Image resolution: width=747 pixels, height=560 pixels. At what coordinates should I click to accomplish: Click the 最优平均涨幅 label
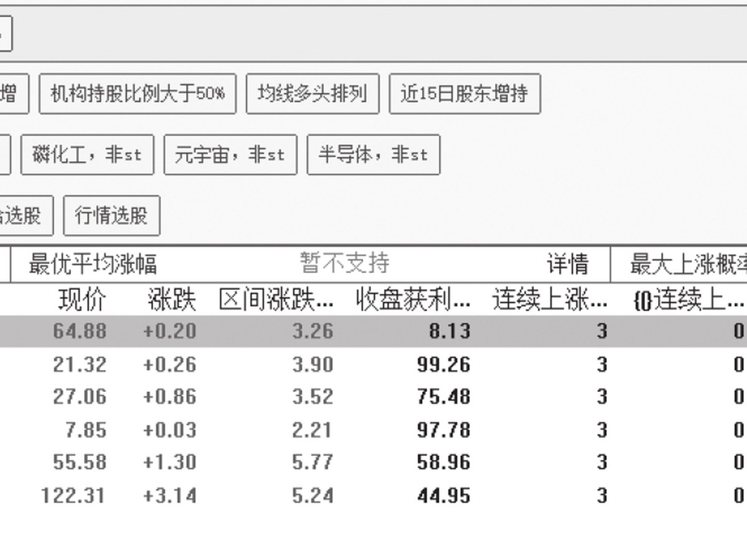pos(93,264)
